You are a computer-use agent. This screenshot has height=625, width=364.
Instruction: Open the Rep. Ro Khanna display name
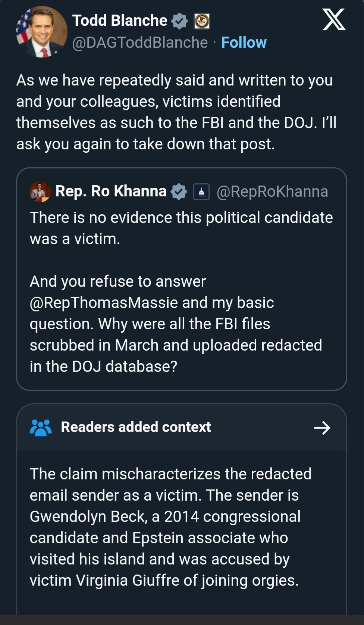tap(111, 191)
